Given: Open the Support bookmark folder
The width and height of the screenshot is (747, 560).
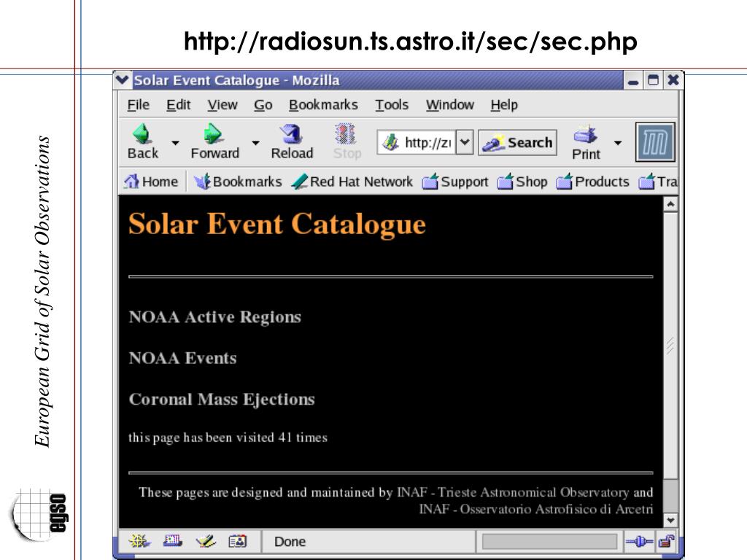Looking at the screenshot, I should click(x=455, y=182).
